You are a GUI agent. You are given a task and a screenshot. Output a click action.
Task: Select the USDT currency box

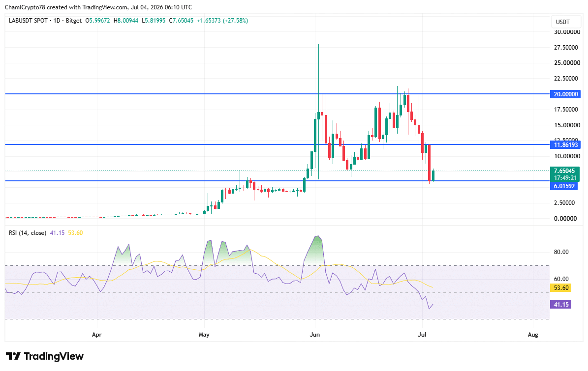[x=562, y=22]
